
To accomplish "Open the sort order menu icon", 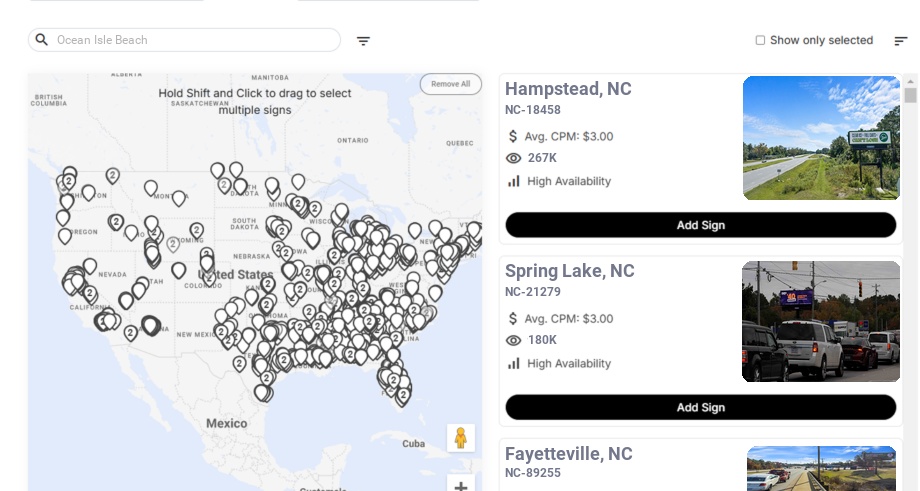I will [x=900, y=41].
